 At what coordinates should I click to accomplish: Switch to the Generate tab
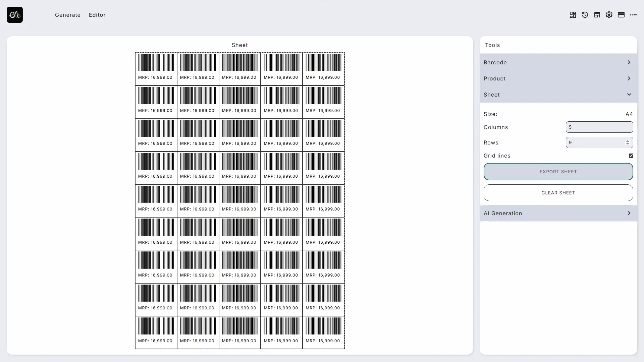coord(68,15)
